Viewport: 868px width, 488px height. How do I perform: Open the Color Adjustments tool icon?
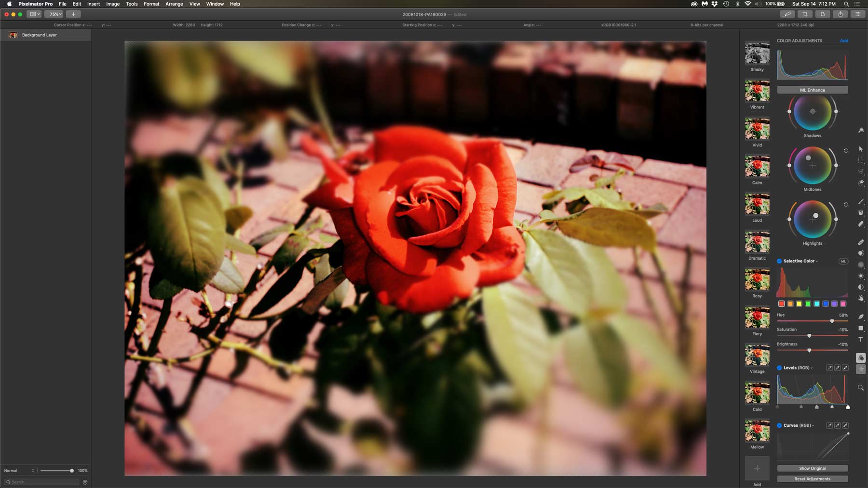861,357
